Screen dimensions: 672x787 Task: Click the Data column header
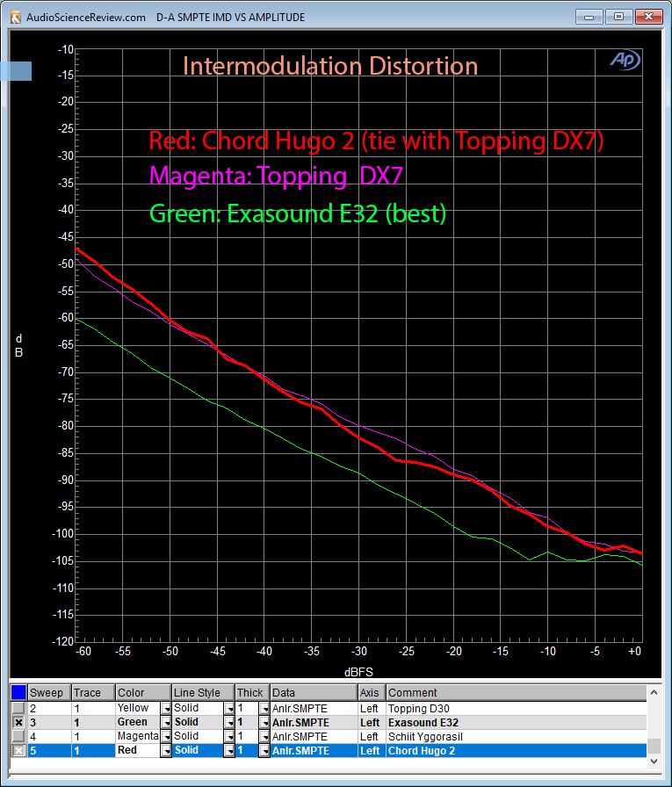[314, 693]
